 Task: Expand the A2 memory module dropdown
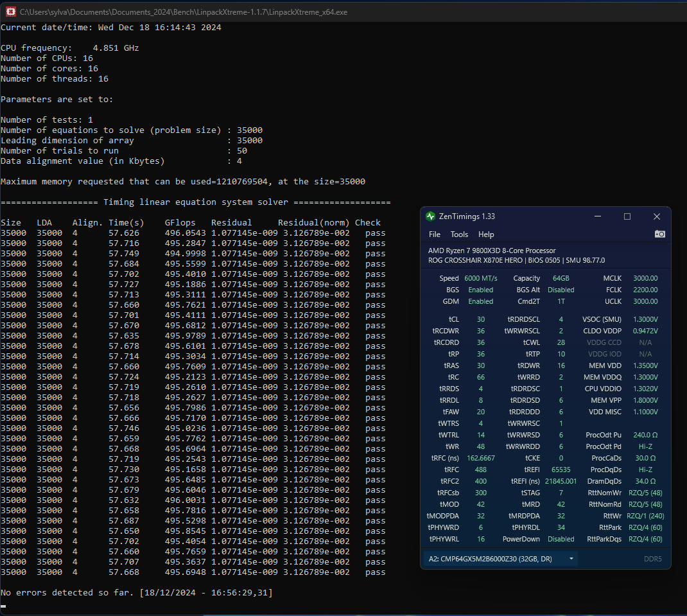(571, 559)
